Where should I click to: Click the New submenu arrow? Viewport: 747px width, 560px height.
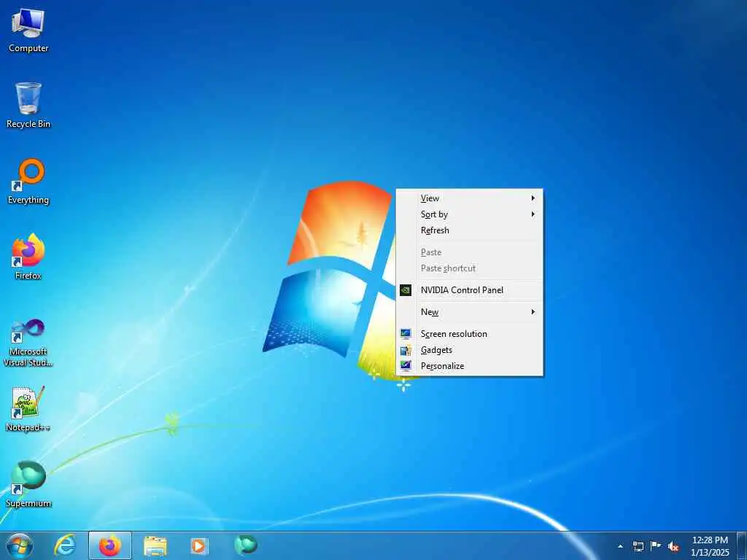[x=533, y=312]
